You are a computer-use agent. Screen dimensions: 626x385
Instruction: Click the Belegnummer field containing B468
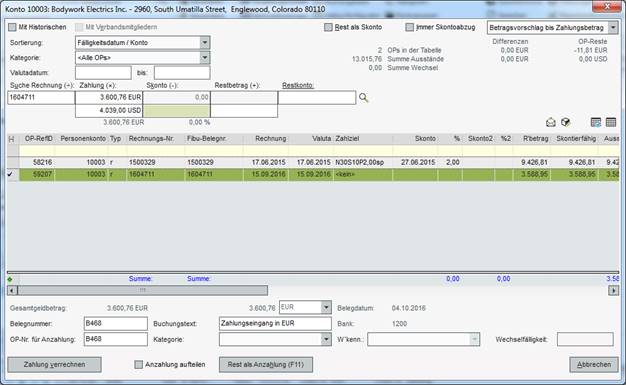pyautogui.click(x=115, y=323)
